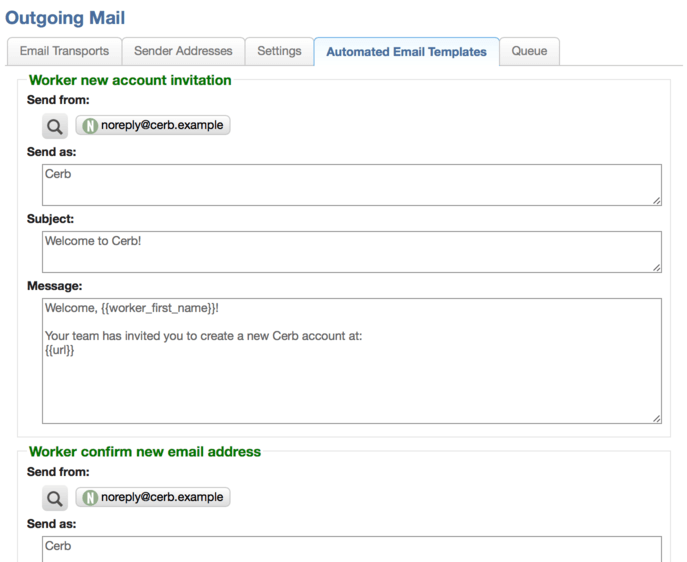687x562 pixels.
Task: Click the Outgoing Mail page heading
Action: (x=65, y=18)
